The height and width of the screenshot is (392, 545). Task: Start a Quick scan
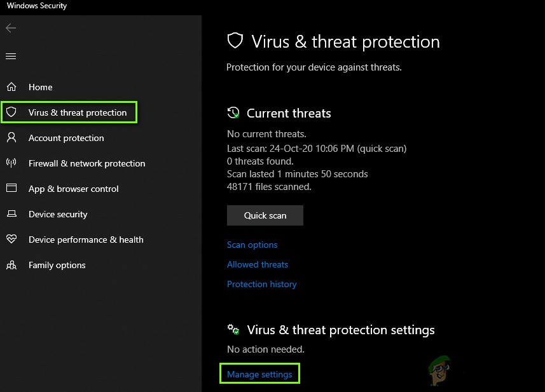coord(265,215)
